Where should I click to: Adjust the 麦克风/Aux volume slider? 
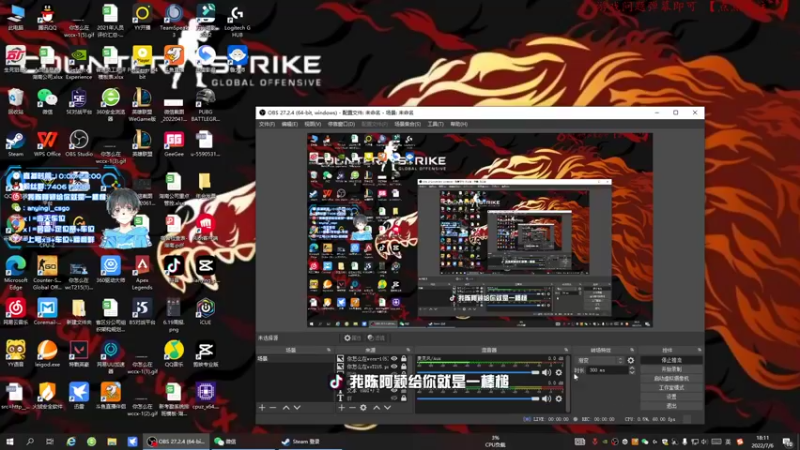point(478,372)
